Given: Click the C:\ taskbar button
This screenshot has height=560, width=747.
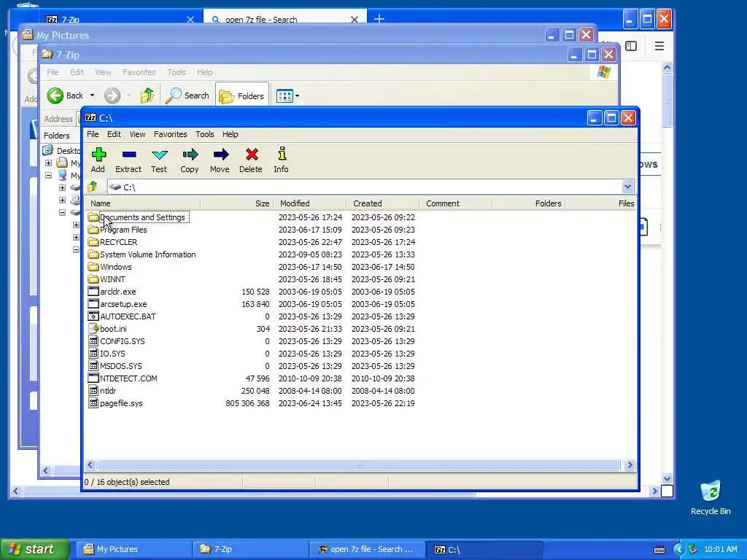Looking at the screenshot, I should (x=484, y=550).
